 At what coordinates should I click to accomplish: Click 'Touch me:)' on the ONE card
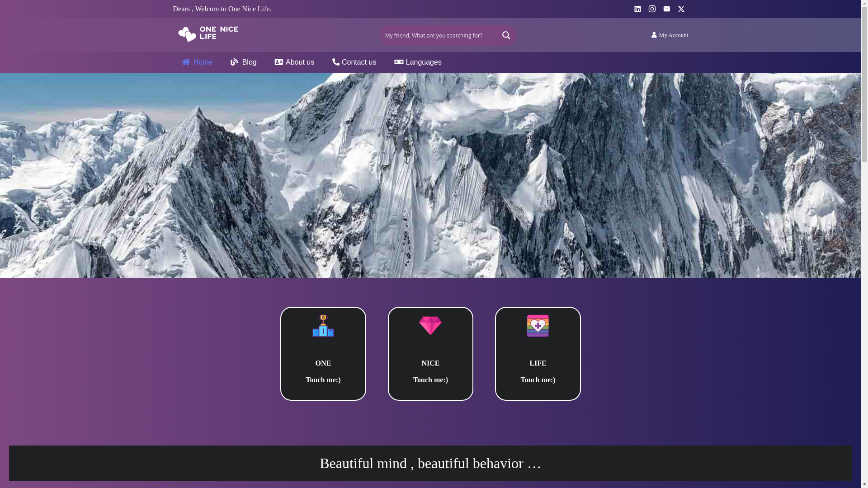323,380
